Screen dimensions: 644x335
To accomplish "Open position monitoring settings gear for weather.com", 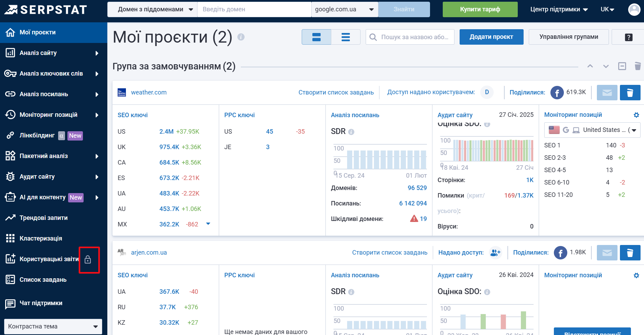I will click(x=636, y=115).
